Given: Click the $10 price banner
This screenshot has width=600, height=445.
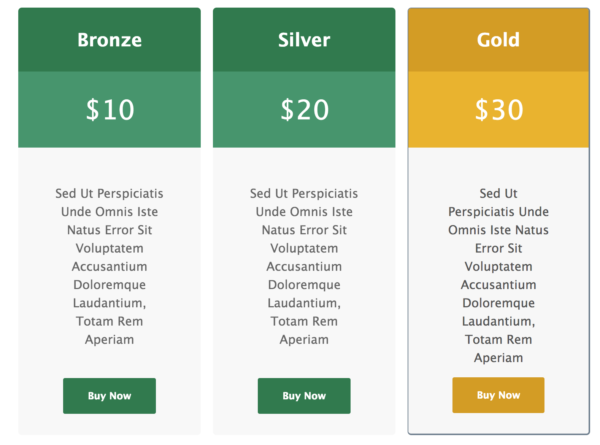Looking at the screenshot, I should tap(109, 109).
